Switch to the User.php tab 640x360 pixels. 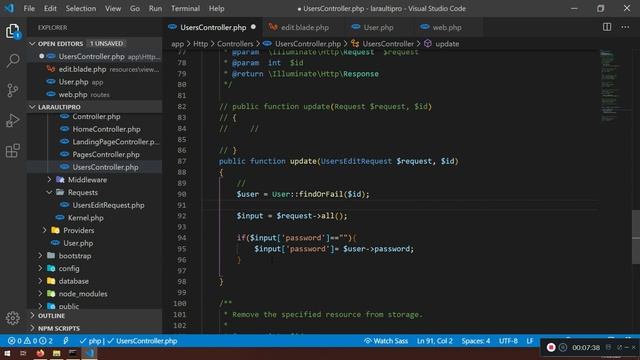[378, 27]
